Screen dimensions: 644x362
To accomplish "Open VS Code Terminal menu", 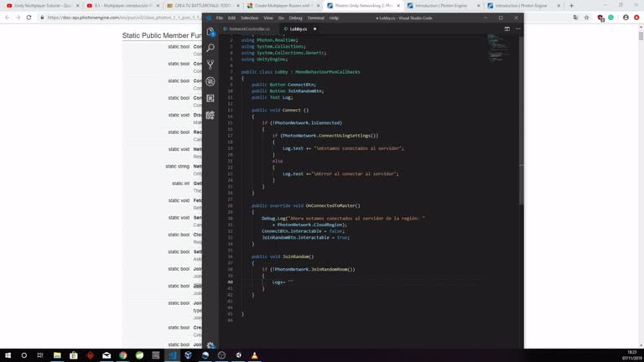I will point(315,18).
